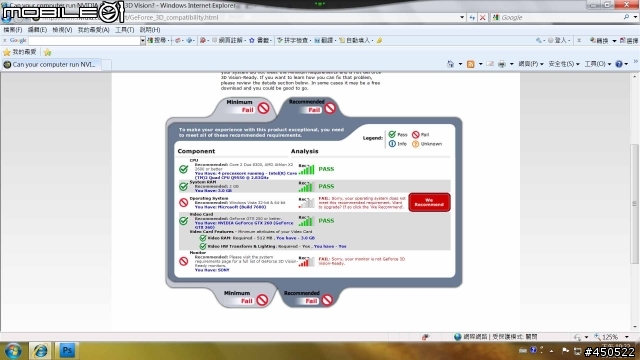Expand the search provider dropdown arrow
The height and width of the screenshot is (360, 640).
click(x=636, y=18)
